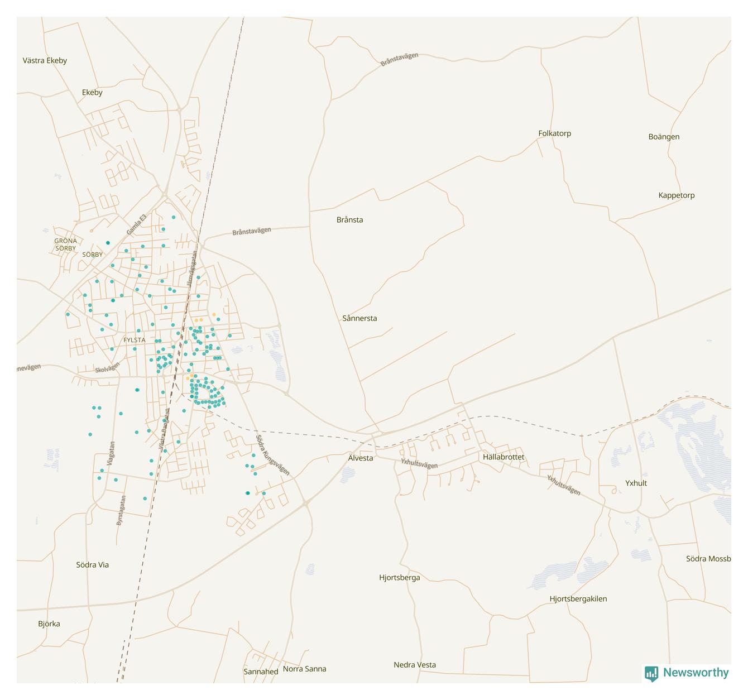Select the Södra Kungsvägen road label

(x=272, y=456)
